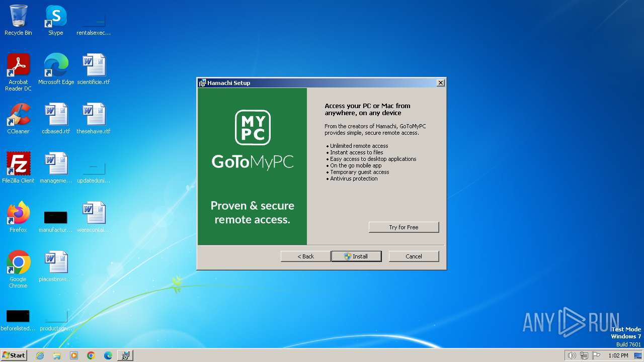Click the network tray icon
This screenshot has height=362, width=644.
tap(584, 355)
